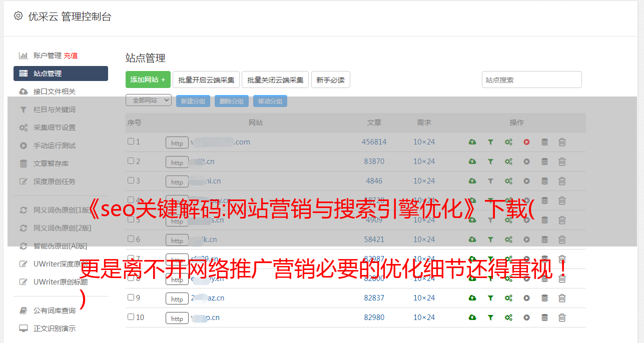Open article count 456814 link
644x343 pixels.
[374, 142]
